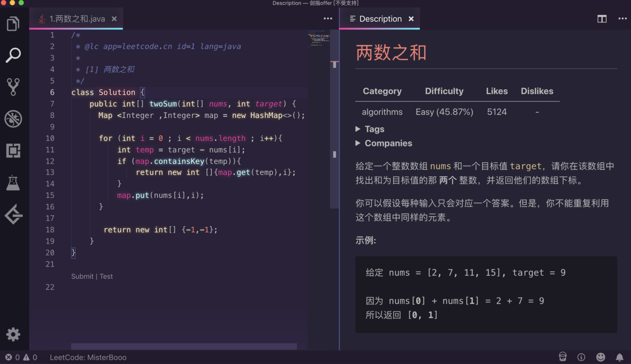The width and height of the screenshot is (631, 364).
Task: Click 'return new int[] {-1,-1};' line
Action: point(160,230)
